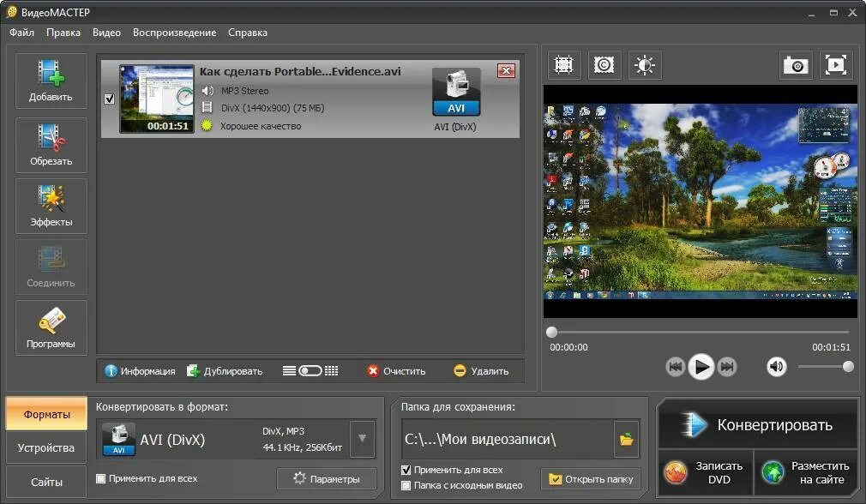Skip to the previous frame button
Viewport: 866px width, 504px height.
pyautogui.click(x=675, y=367)
